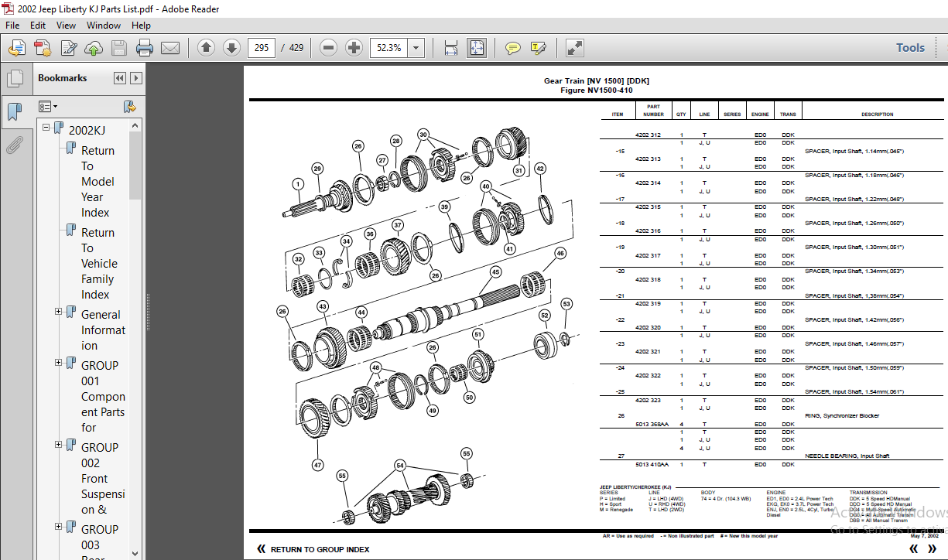Expand the GROUP 001 bookmark node
The height and width of the screenshot is (560, 948).
[x=58, y=362]
